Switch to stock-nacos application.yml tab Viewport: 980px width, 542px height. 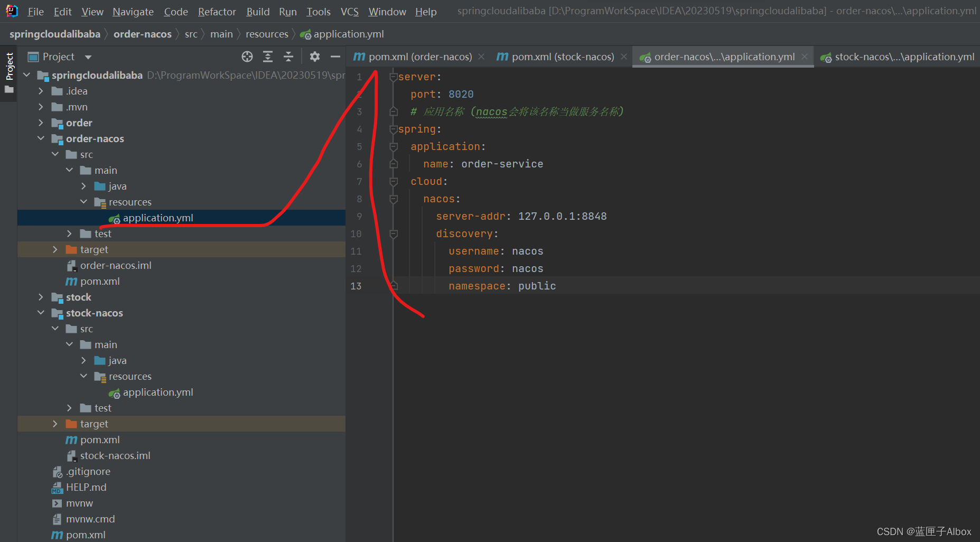click(898, 57)
